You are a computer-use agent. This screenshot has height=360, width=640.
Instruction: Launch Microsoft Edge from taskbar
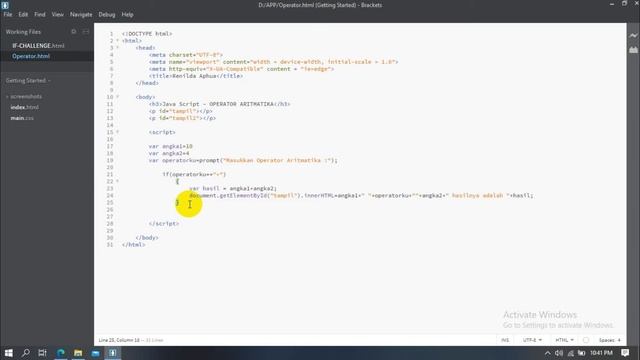61,353
